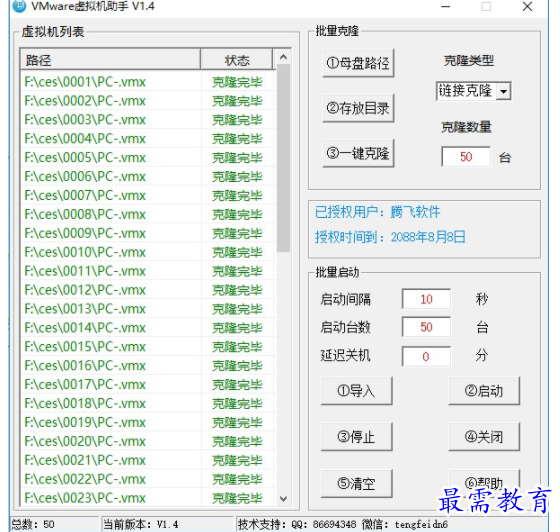This screenshot has height=532, width=560.
Task: Open the 克隆类型 dropdown arrow
Action: pos(504,91)
